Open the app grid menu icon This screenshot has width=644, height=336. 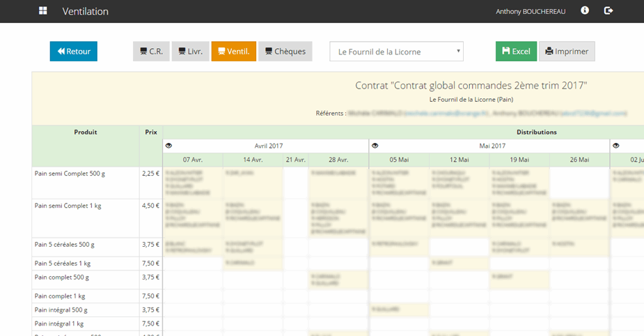(43, 11)
